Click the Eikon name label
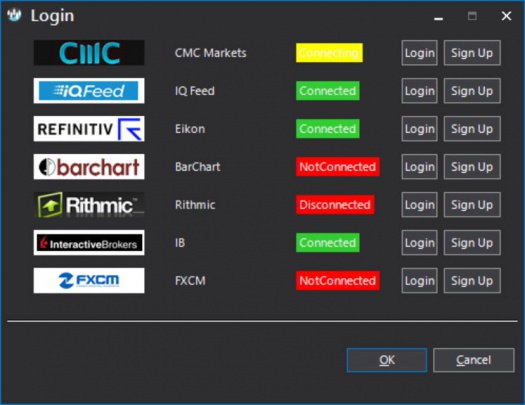 (x=190, y=129)
